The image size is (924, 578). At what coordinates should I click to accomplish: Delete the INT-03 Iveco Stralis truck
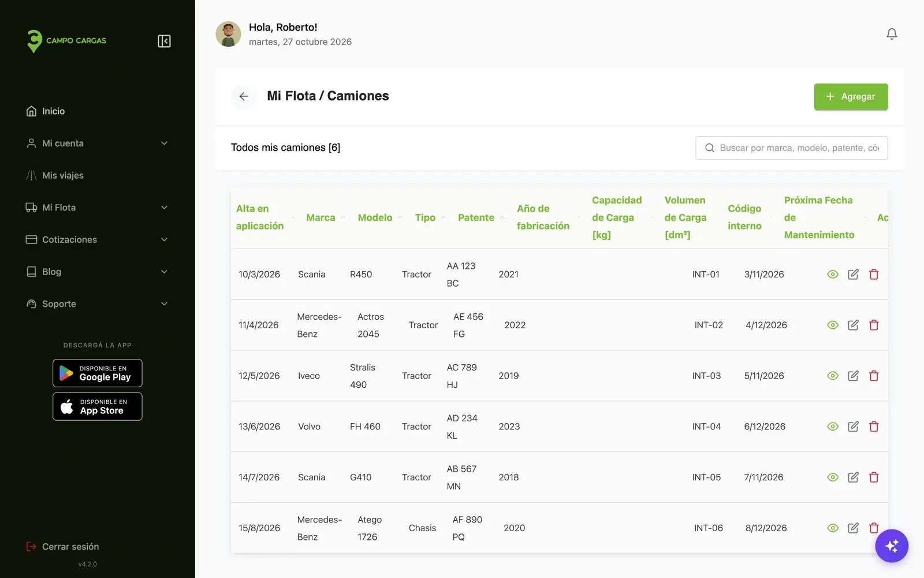[874, 376]
